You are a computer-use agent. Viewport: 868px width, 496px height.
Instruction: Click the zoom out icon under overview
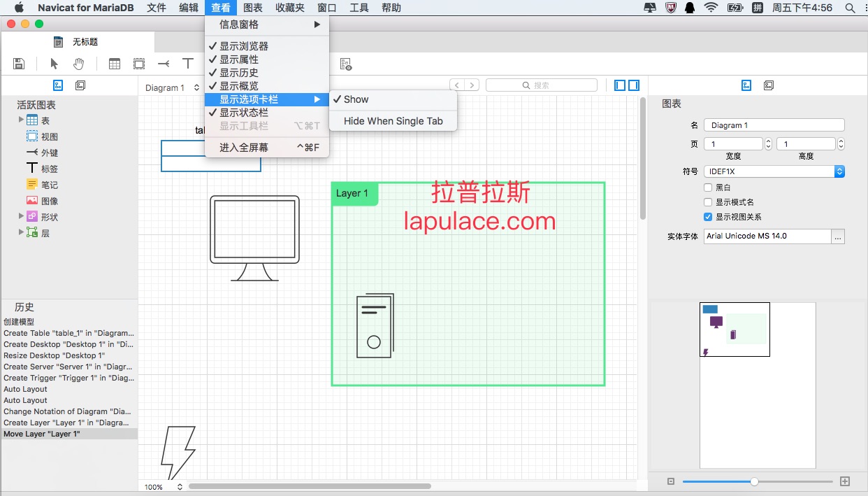(x=671, y=481)
